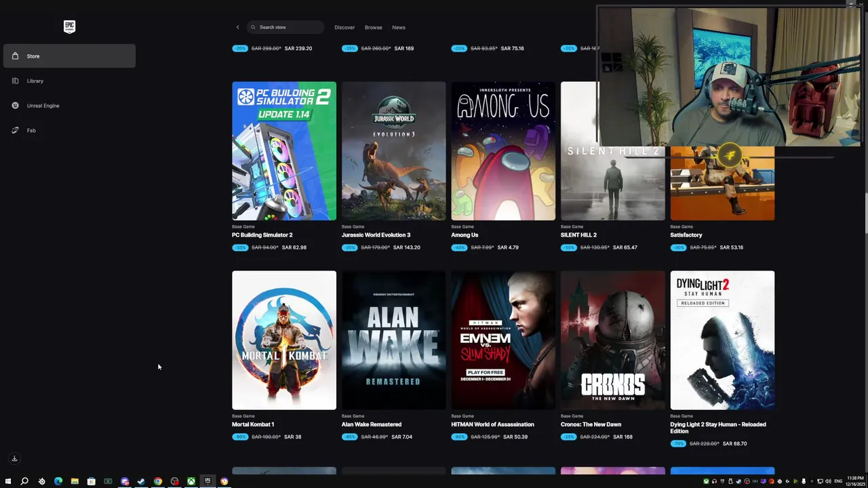This screenshot has width=868, height=488.
Task: Click Satisfactory title link
Action: (x=686, y=235)
